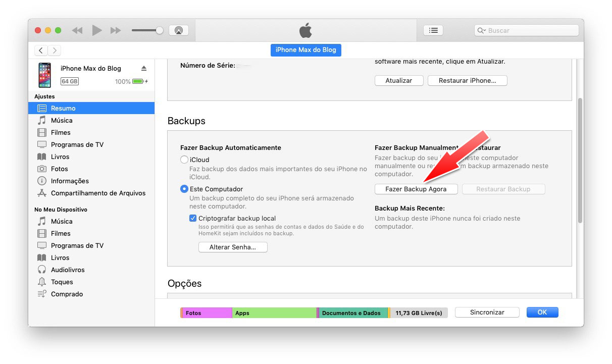
Task: Open Livros under Ajustes
Action: point(91,157)
